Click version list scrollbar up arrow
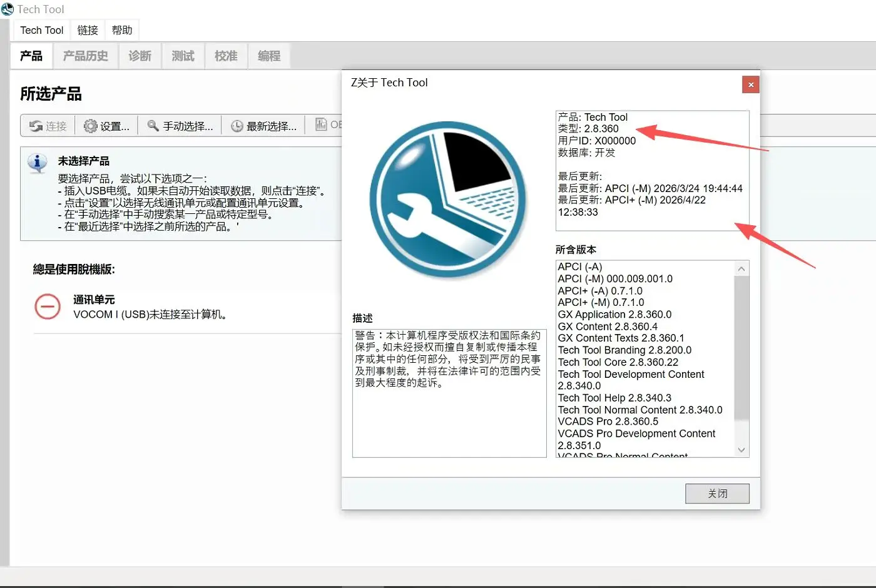Image resolution: width=876 pixels, height=588 pixels. [x=741, y=269]
